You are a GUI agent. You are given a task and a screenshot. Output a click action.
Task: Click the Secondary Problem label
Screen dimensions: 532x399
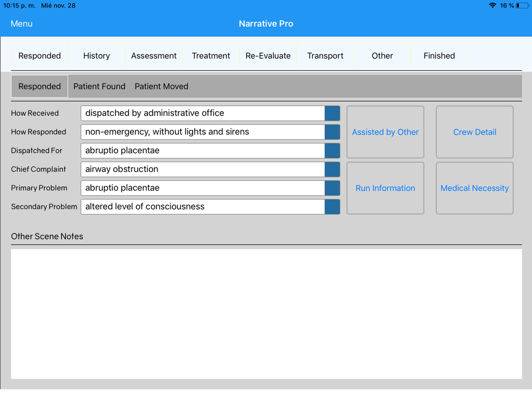coord(44,206)
